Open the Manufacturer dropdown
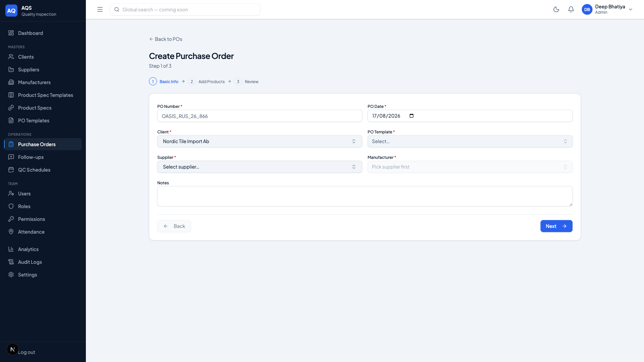 tap(470, 167)
